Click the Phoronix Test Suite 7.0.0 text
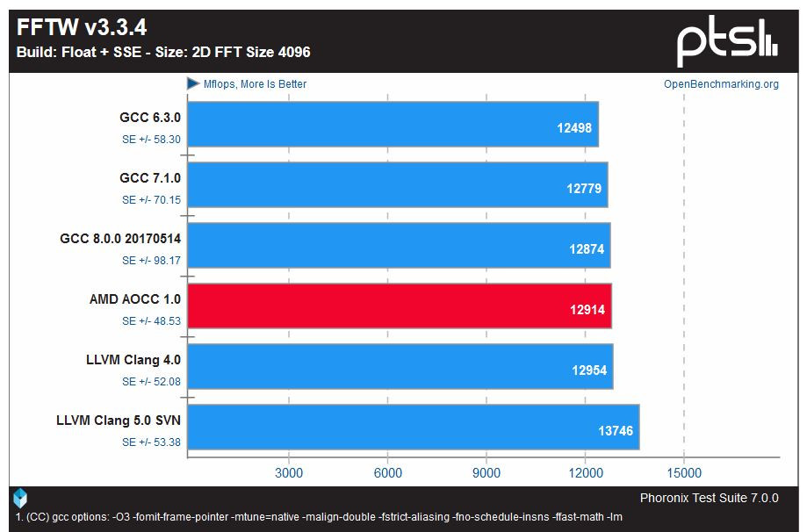Viewport: 807px width, 532px height. [709, 498]
